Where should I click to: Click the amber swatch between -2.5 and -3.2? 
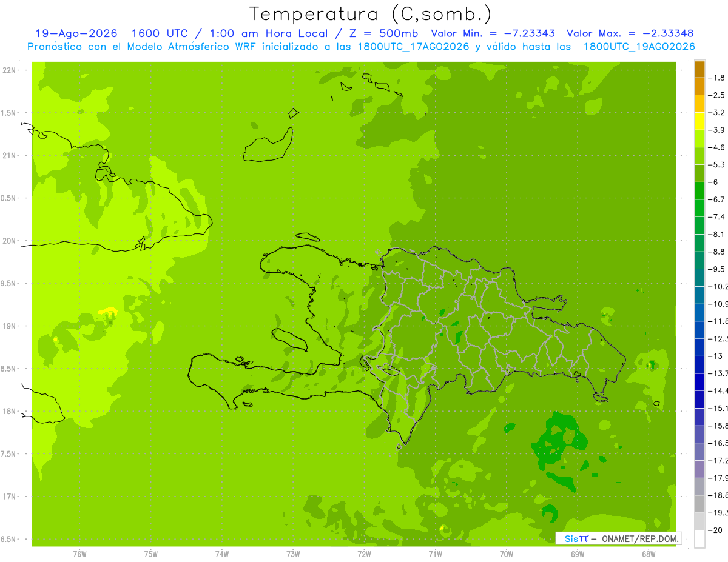[699, 104]
